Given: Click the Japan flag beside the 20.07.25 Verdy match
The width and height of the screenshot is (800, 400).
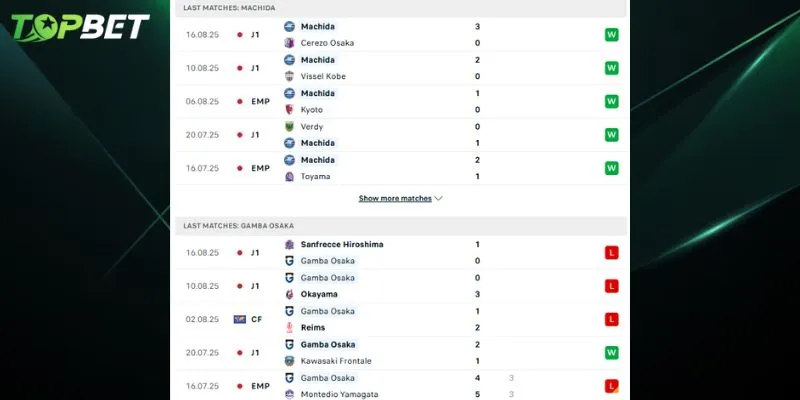Looking at the screenshot, I should pos(240,135).
